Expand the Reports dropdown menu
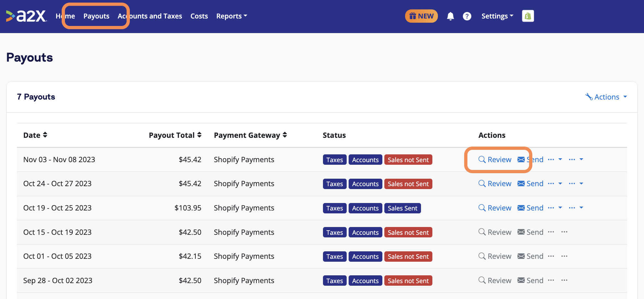Screen dimensions: 644x299 [232, 16]
